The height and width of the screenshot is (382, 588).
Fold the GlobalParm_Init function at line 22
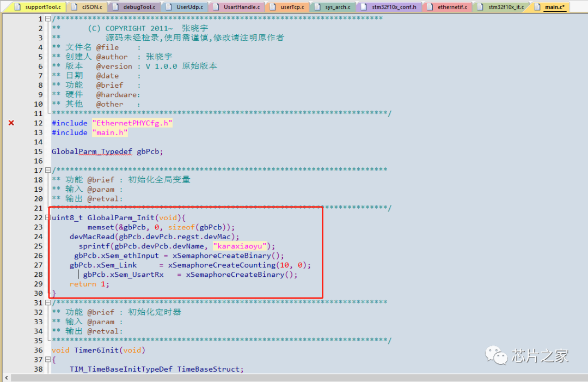click(47, 217)
